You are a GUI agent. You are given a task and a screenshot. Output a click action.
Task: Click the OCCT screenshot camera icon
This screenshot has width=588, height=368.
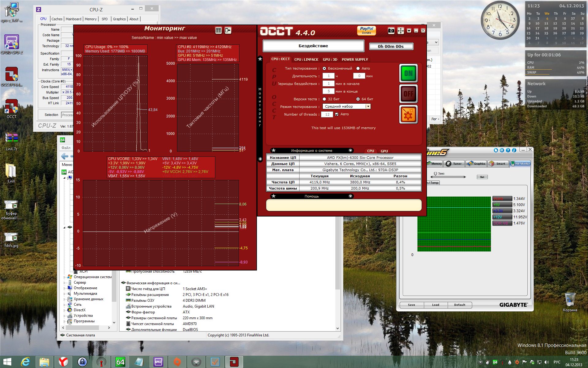point(391,31)
